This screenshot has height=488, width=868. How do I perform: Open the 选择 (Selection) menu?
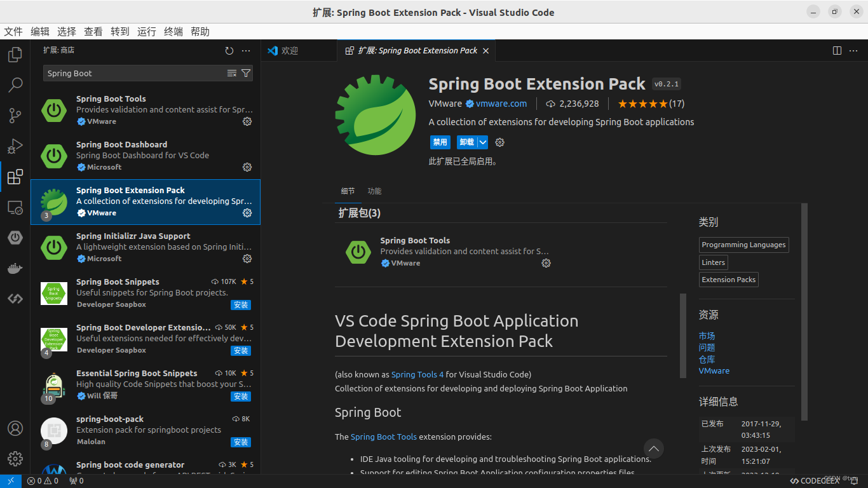67,32
